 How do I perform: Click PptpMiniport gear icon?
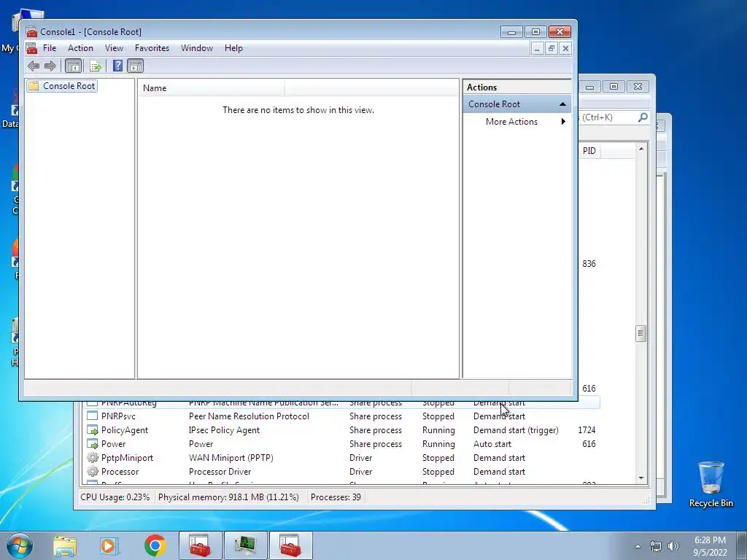[93, 458]
